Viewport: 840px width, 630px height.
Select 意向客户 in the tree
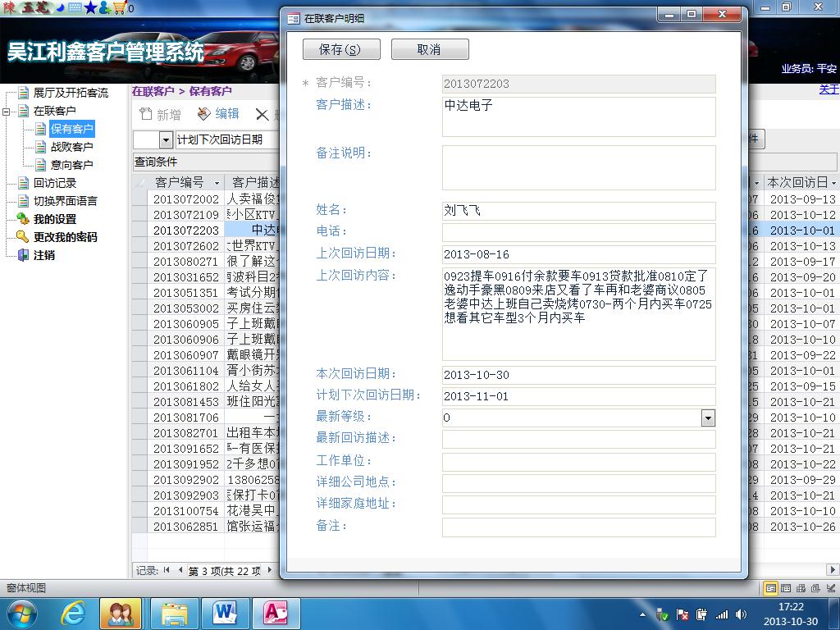[x=72, y=165]
